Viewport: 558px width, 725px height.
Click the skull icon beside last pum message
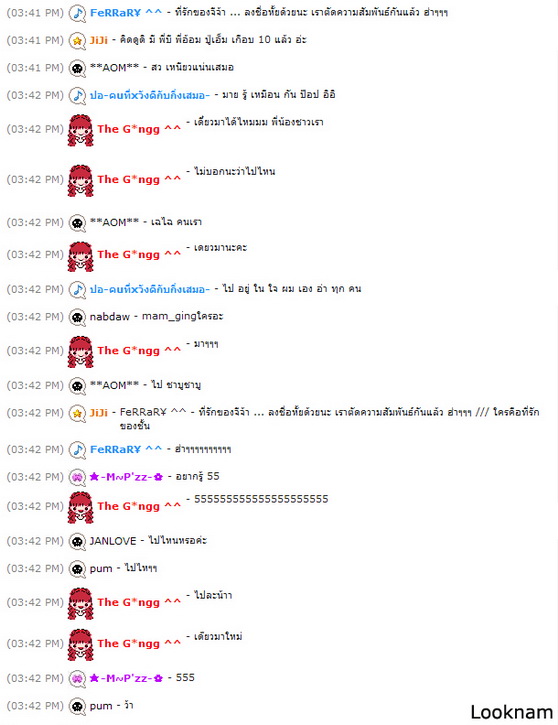77,706
